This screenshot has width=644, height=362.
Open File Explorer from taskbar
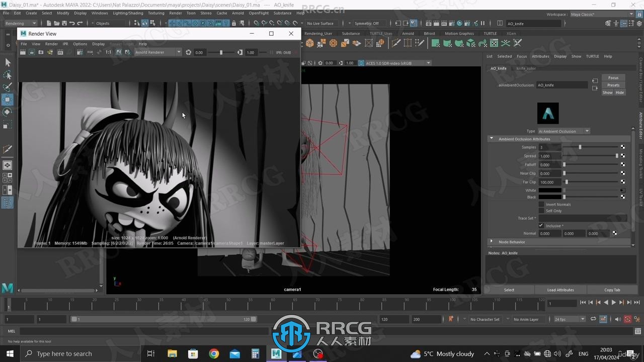click(x=172, y=353)
